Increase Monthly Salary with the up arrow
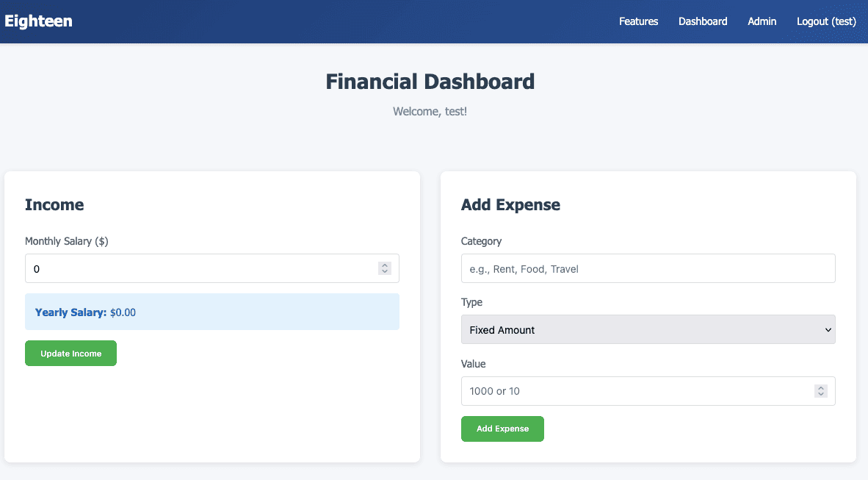This screenshot has width=868, height=480. 385,265
